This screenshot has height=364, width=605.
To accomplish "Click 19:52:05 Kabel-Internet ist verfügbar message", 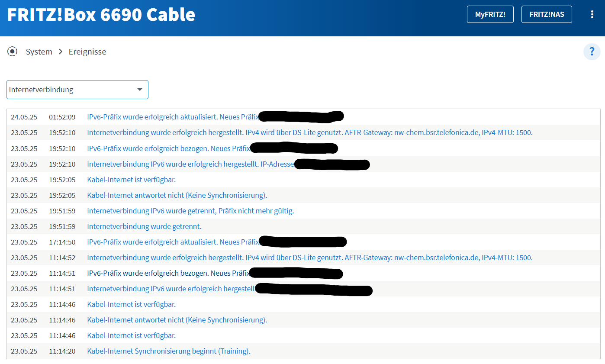I will pyautogui.click(x=132, y=180).
